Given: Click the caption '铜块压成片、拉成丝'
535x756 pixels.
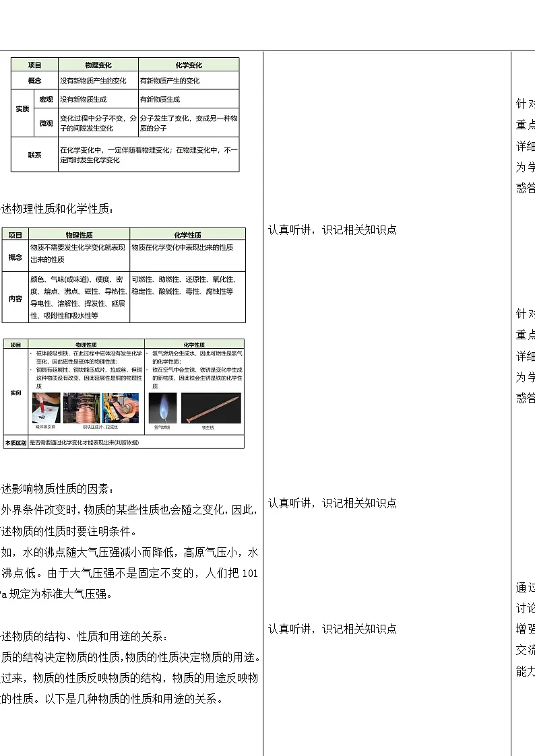Looking at the screenshot, I should [100, 427].
